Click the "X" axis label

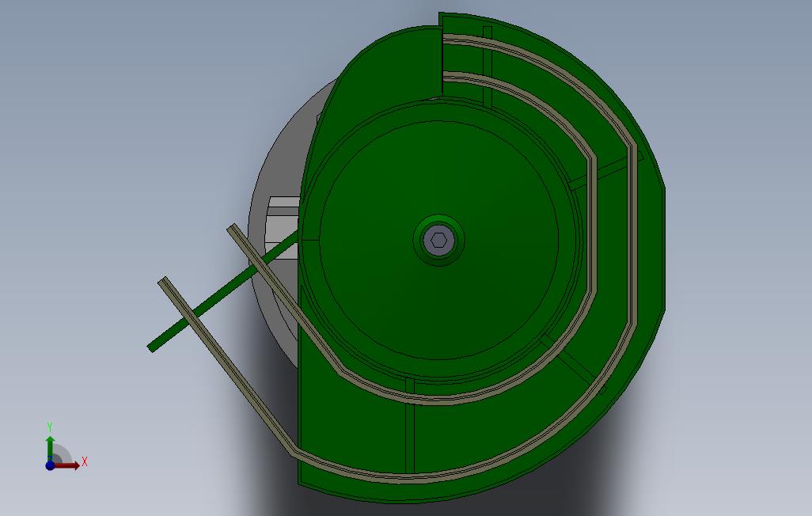click(85, 461)
